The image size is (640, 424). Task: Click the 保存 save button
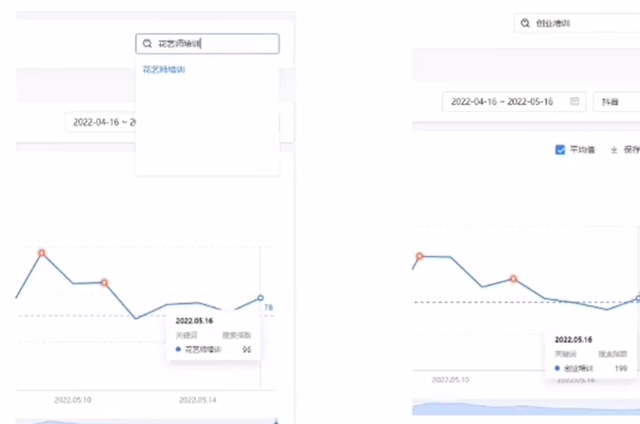(x=631, y=150)
